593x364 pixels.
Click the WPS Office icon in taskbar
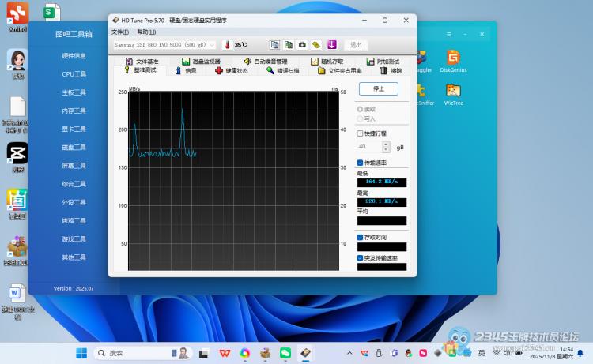click(x=225, y=353)
